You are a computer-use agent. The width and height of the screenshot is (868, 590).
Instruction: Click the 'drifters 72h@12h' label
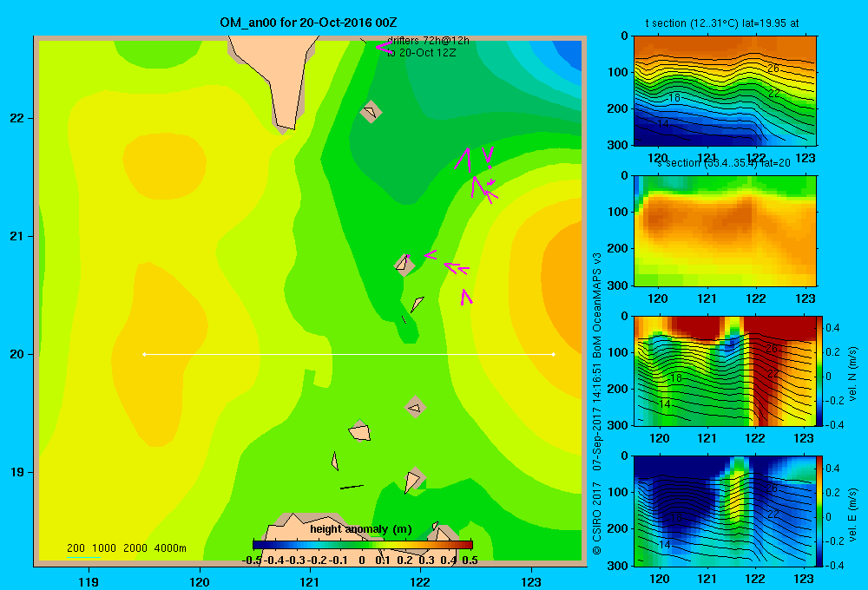pyautogui.click(x=428, y=41)
